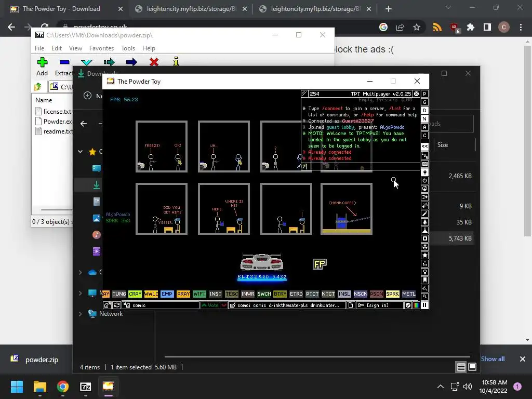532x399 pixels.
Task: Downvote the save with the red arrow
Action: 224,305
